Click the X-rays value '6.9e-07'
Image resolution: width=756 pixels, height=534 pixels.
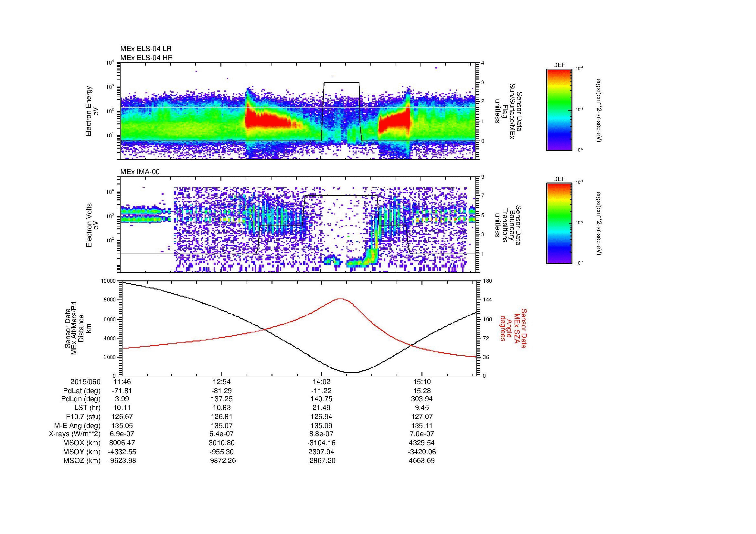[x=122, y=434]
